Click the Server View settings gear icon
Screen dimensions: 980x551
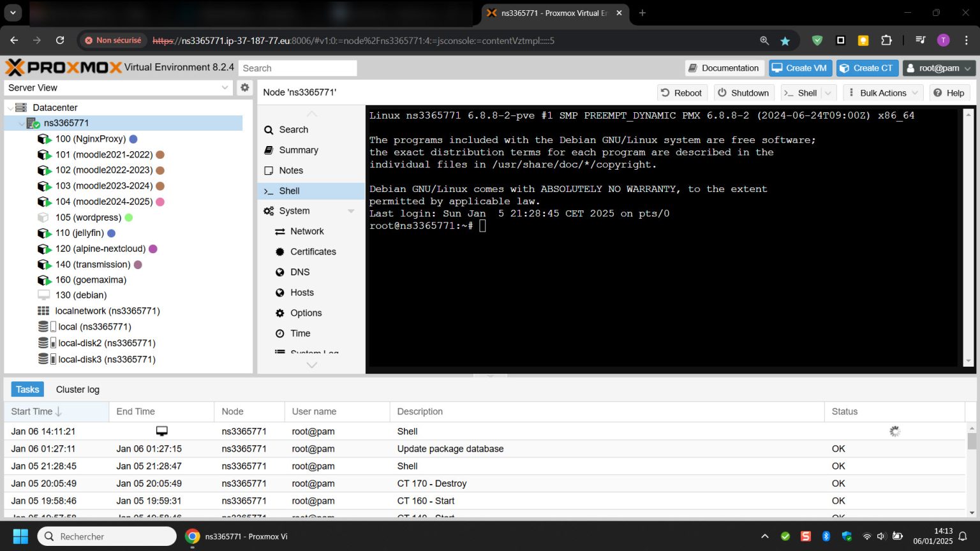point(244,87)
